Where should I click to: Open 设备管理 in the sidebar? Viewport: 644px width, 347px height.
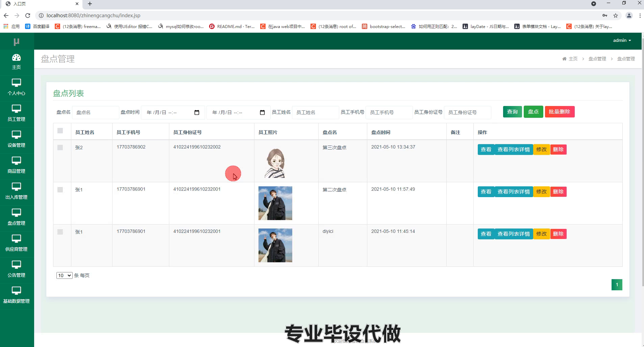coord(16,139)
